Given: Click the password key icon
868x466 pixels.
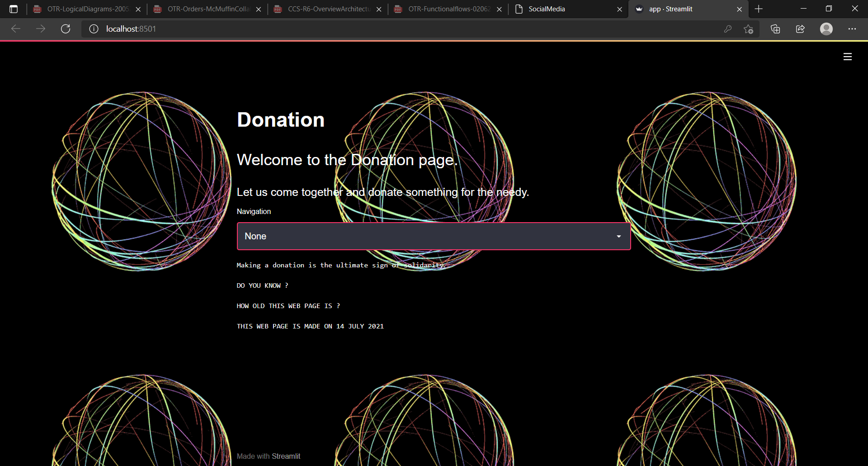Looking at the screenshot, I should coord(728,29).
